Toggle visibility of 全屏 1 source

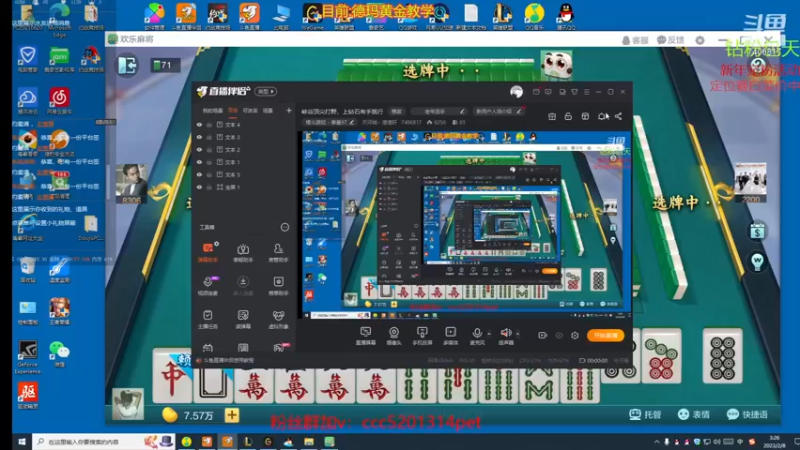click(199, 187)
